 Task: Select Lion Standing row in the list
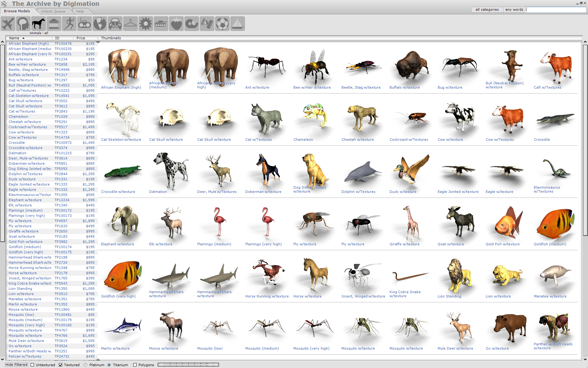click(51, 289)
